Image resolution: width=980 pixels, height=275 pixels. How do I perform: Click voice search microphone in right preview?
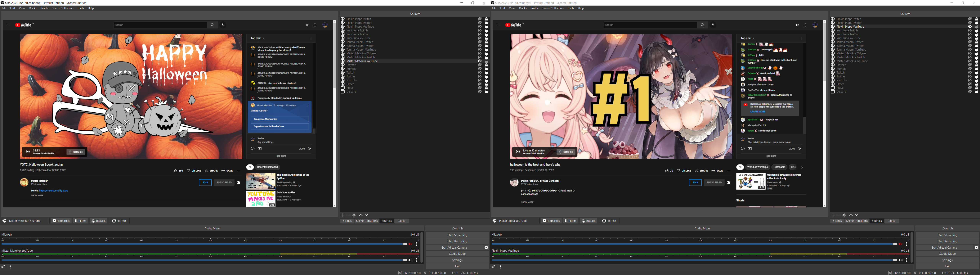(x=713, y=25)
